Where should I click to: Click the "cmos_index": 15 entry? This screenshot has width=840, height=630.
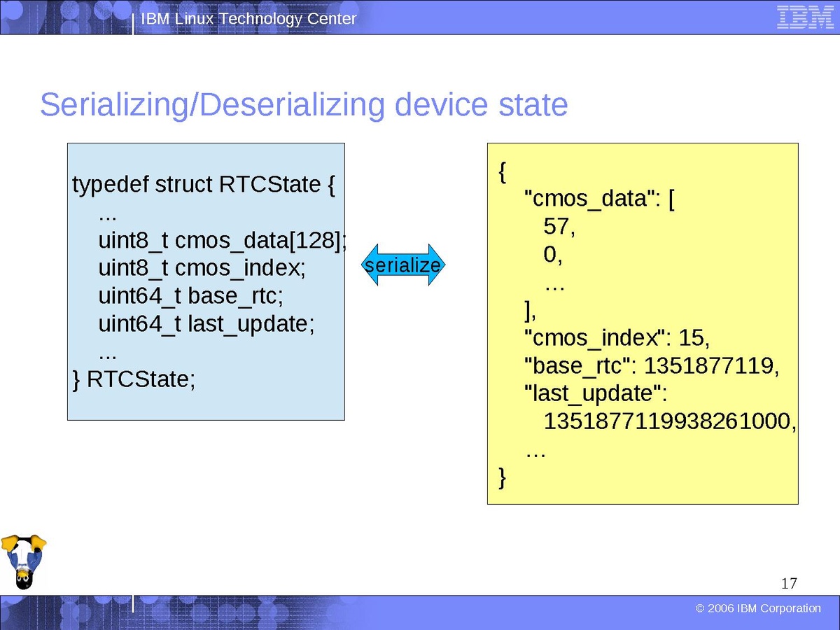[x=617, y=338]
